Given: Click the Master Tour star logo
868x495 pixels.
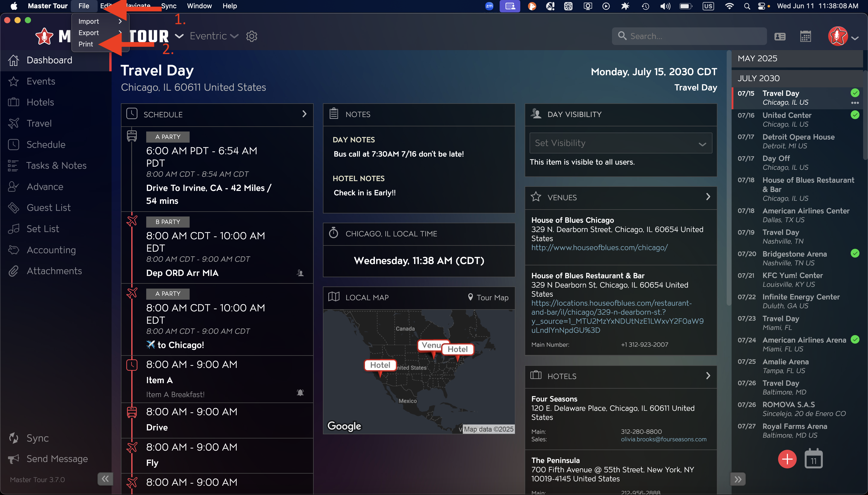Looking at the screenshot, I should pyautogui.click(x=44, y=36).
